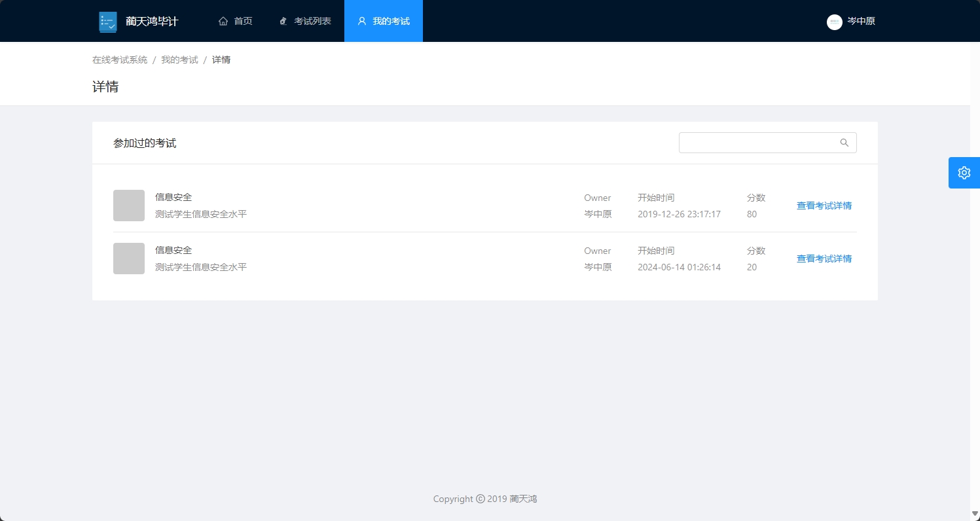Go to 我的考试 breadcrumb link
This screenshot has width=980, height=521.
tap(179, 60)
